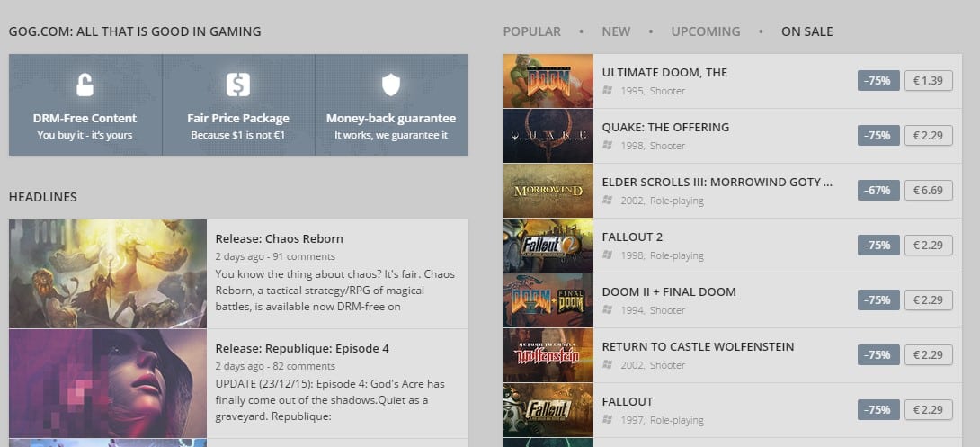Click the €2.29 price for Doom II + Final Doom
980x447 pixels.
point(928,300)
